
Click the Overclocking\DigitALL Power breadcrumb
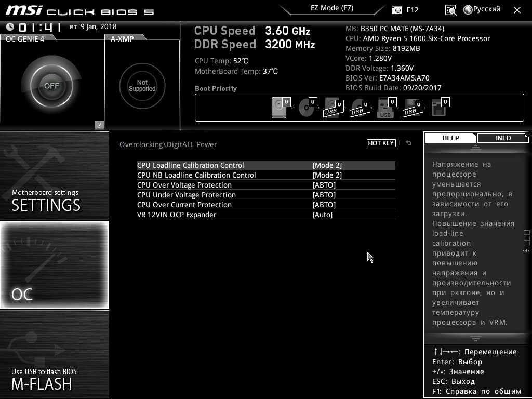click(168, 144)
